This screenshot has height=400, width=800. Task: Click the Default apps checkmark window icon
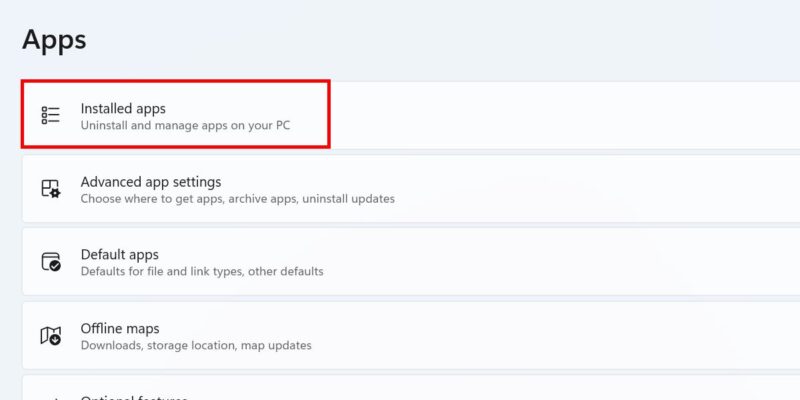click(51, 262)
